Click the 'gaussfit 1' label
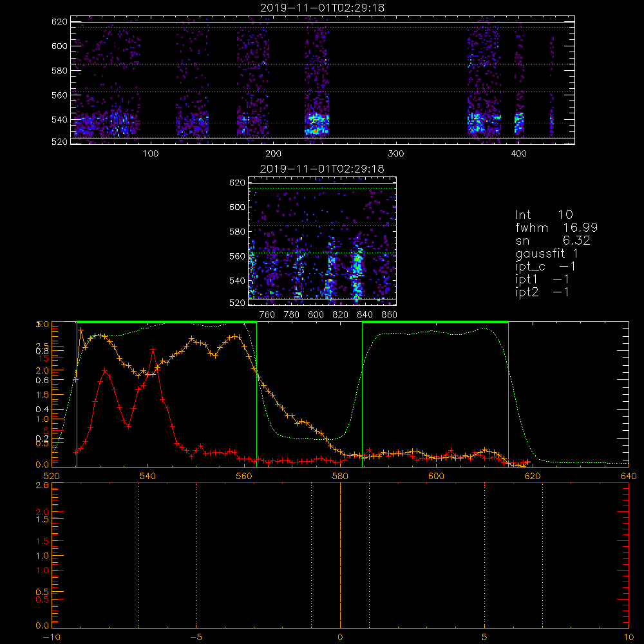This screenshot has height=644, width=644. point(547,253)
